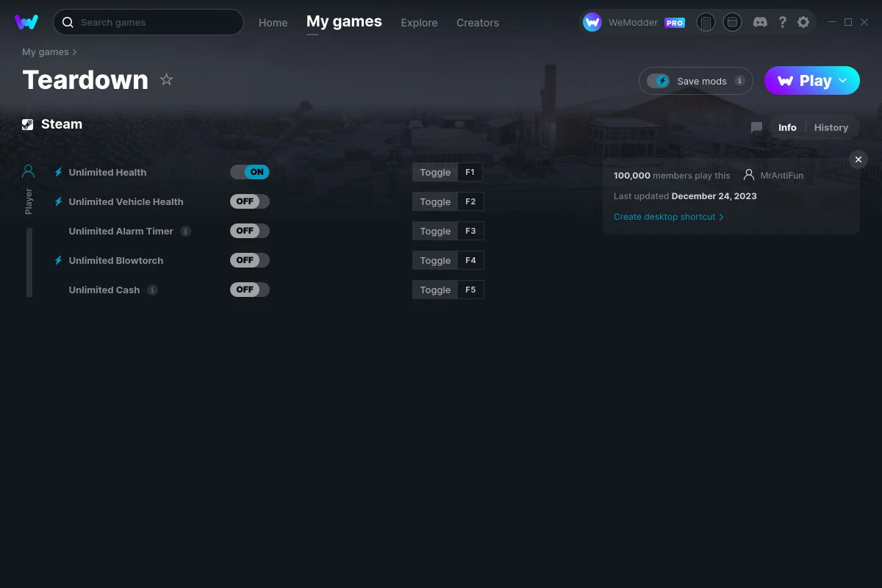Go to the Home tab
Screen dimensions: 882x588
click(x=273, y=23)
